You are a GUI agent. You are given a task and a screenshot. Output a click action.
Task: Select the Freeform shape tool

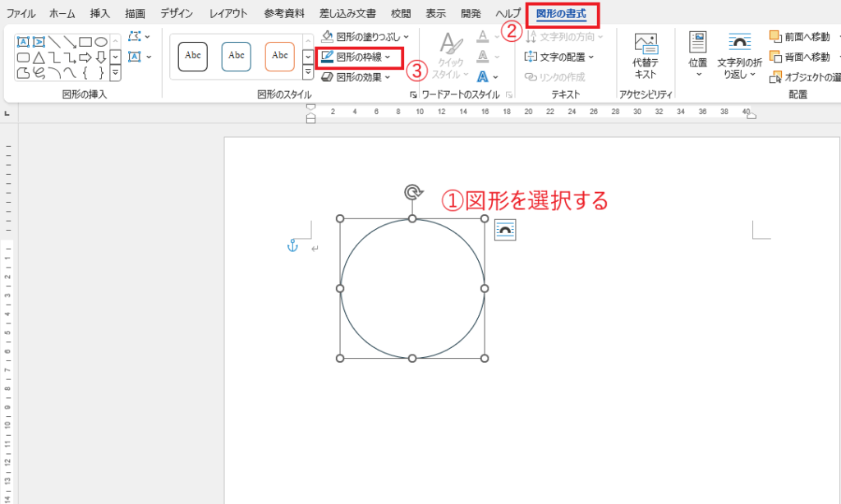[23, 73]
